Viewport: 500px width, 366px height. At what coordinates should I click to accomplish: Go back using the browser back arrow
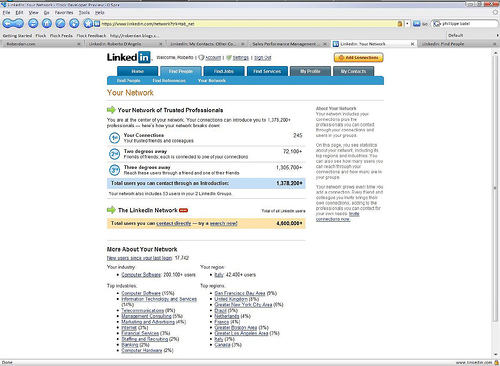[8, 23]
